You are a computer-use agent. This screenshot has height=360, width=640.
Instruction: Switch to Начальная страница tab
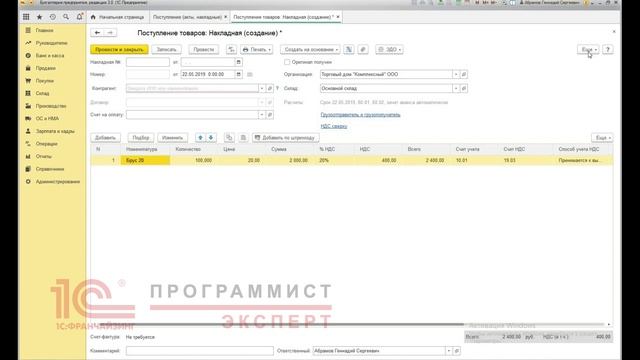(x=118, y=17)
